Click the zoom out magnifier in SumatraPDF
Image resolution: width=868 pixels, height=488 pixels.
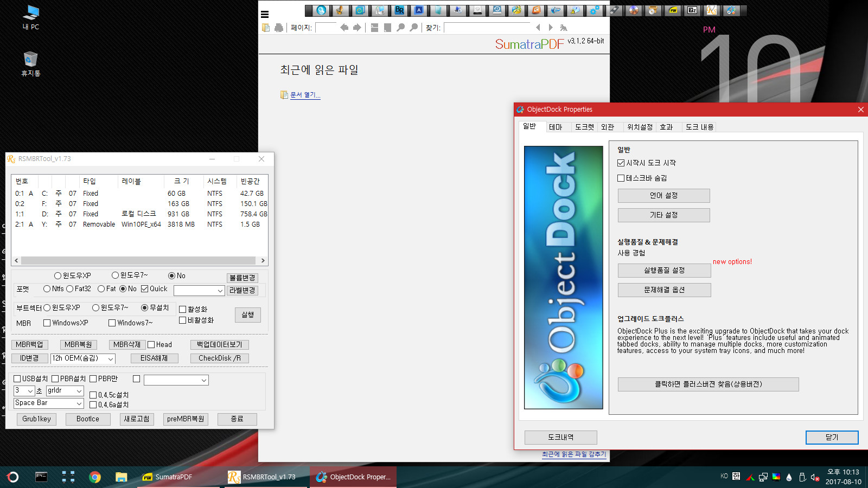[x=401, y=28]
